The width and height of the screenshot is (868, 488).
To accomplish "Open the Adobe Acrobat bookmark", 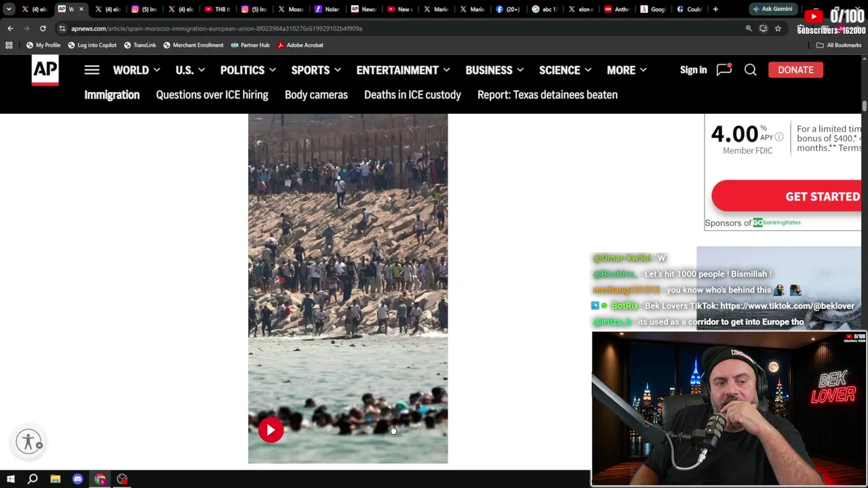I will [300, 45].
